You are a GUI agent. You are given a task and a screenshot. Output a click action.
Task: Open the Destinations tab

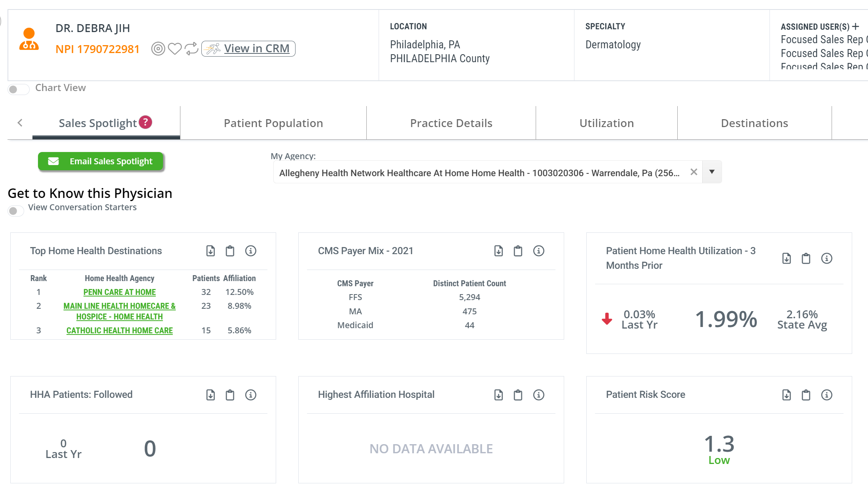754,123
